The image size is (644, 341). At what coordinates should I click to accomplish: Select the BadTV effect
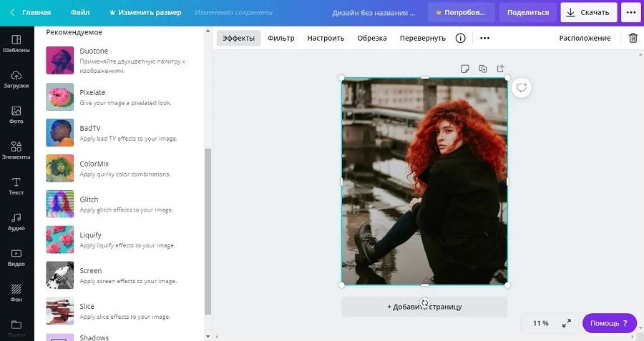point(119,132)
